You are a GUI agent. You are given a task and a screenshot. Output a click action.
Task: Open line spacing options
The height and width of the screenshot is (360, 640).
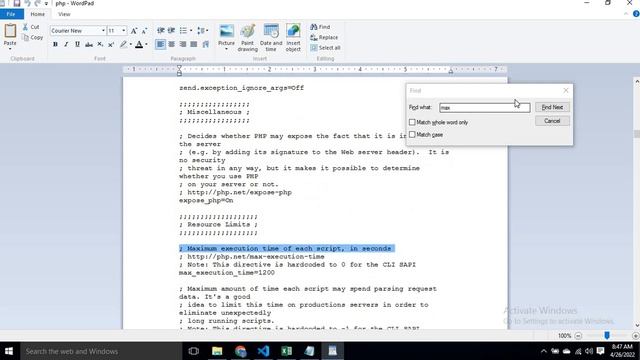pos(202,31)
